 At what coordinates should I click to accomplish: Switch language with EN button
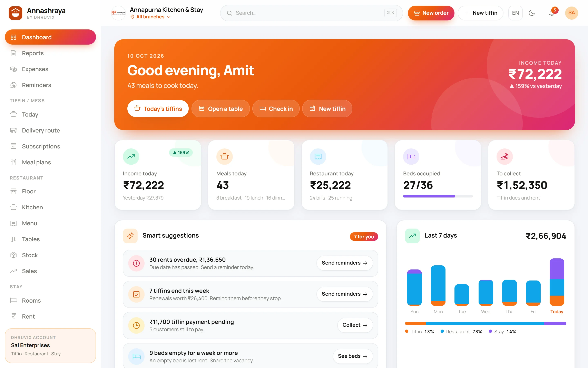click(x=515, y=13)
